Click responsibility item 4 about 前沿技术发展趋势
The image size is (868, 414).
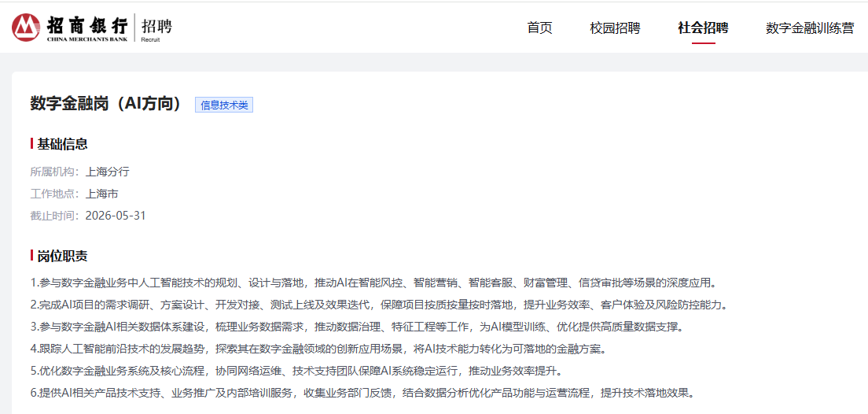[x=318, y=349]
